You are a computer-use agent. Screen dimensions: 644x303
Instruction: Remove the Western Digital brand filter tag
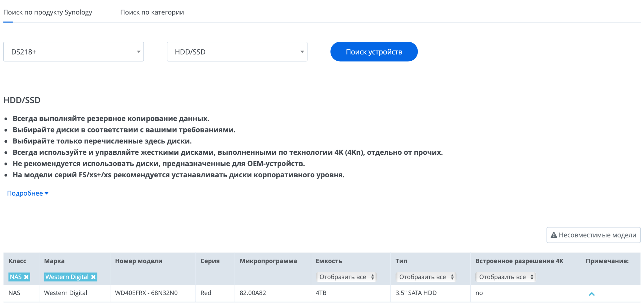tap(93, 277)
